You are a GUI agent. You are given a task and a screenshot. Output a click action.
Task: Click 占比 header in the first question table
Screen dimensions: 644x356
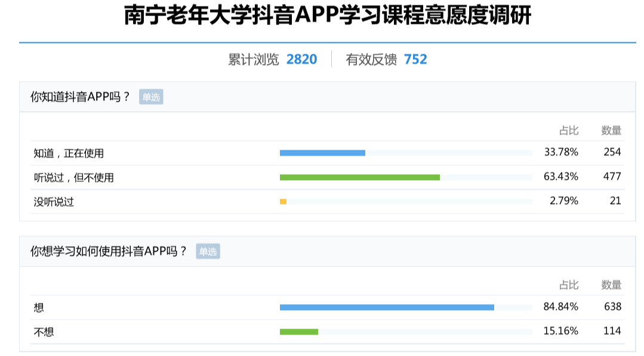(x=569, y=131)
